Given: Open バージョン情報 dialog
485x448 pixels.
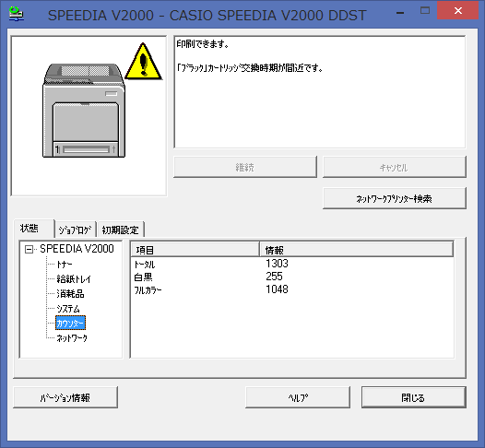Looking at the screenshot, I should click(65, 397).
